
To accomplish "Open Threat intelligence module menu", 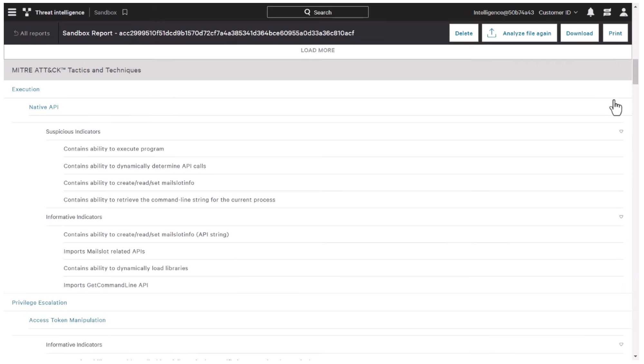I will click(60, 12).
